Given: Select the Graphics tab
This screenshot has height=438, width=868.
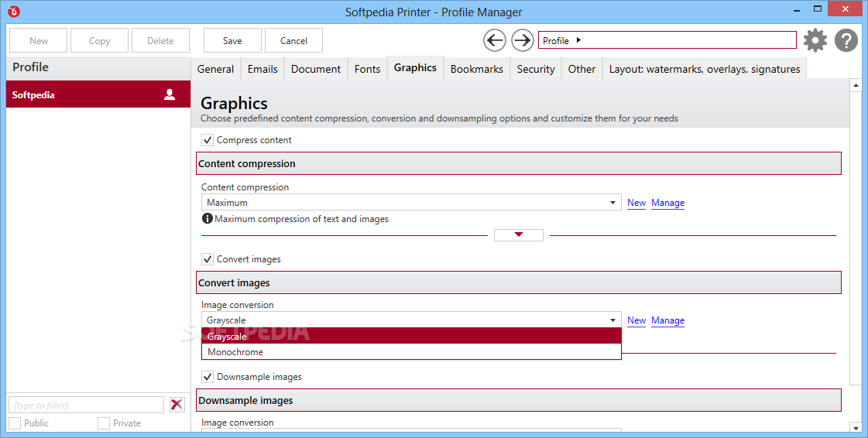Looking at the screenshot, I should 415,67.
